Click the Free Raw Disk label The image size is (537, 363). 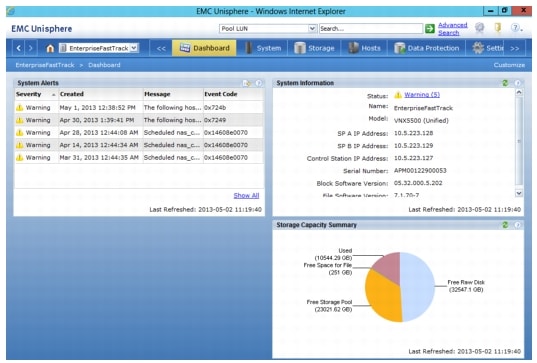pyautogui.click(x=466, y=286)
